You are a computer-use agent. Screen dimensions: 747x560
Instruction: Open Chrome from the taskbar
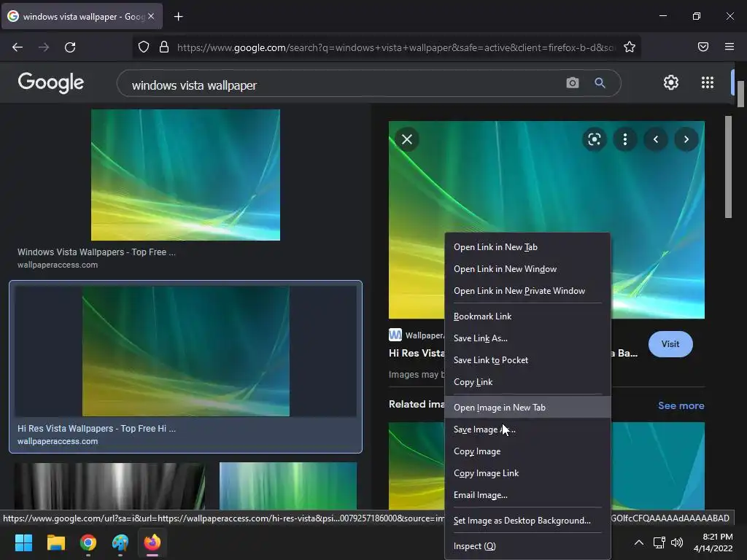88,542
